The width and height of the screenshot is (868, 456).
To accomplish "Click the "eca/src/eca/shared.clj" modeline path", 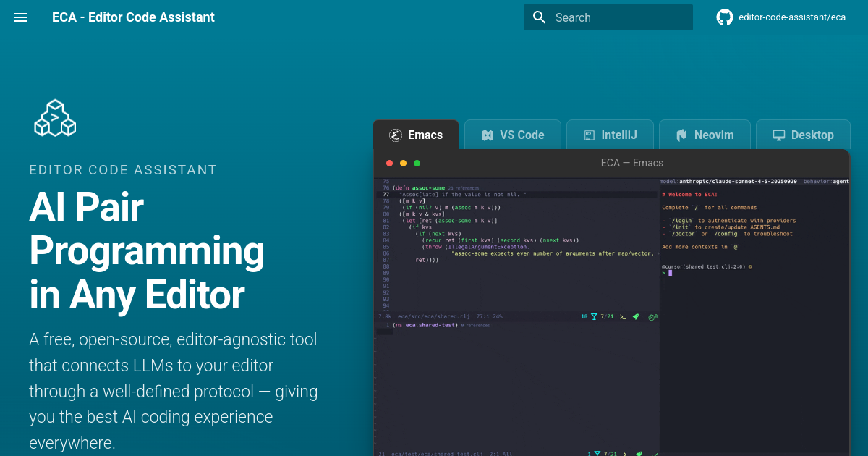I will [x=434, y=316].
